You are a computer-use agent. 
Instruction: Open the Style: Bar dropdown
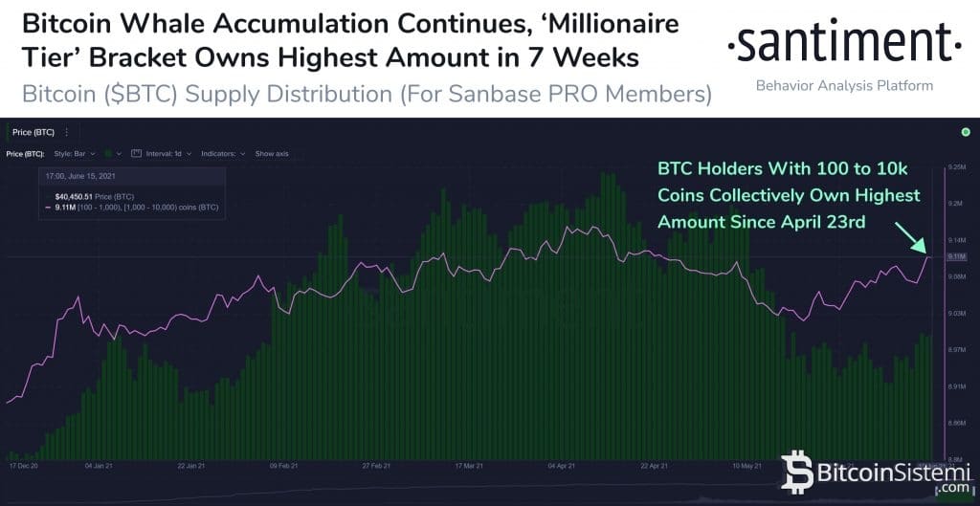click(75, 153)
